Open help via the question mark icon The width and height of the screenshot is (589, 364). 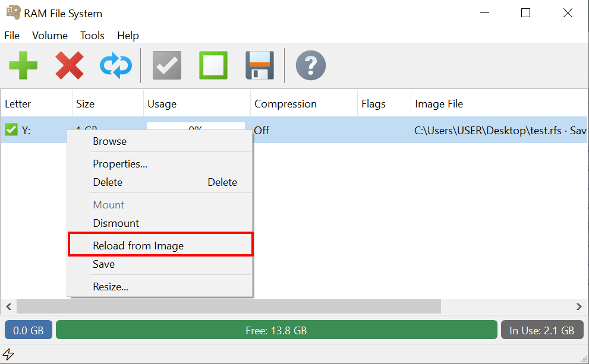[311, 65]
